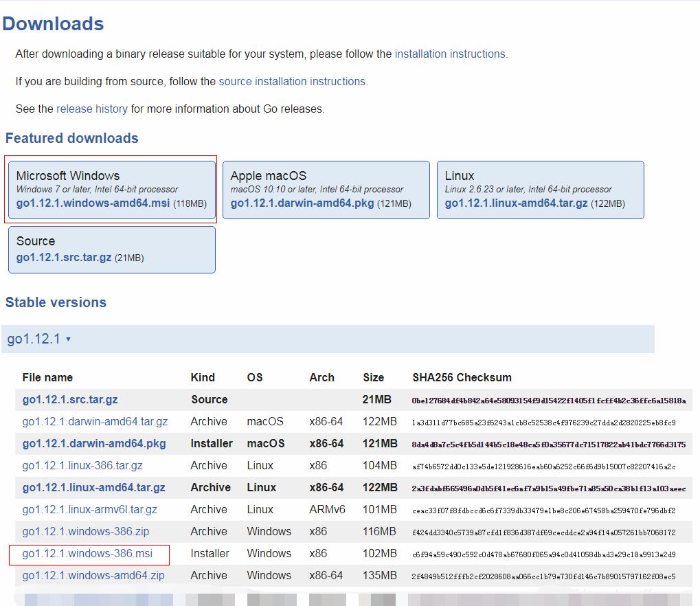The image size is (700, 606).
Task: Click the Source featured box heading
Action: click(x=36, y=241)
